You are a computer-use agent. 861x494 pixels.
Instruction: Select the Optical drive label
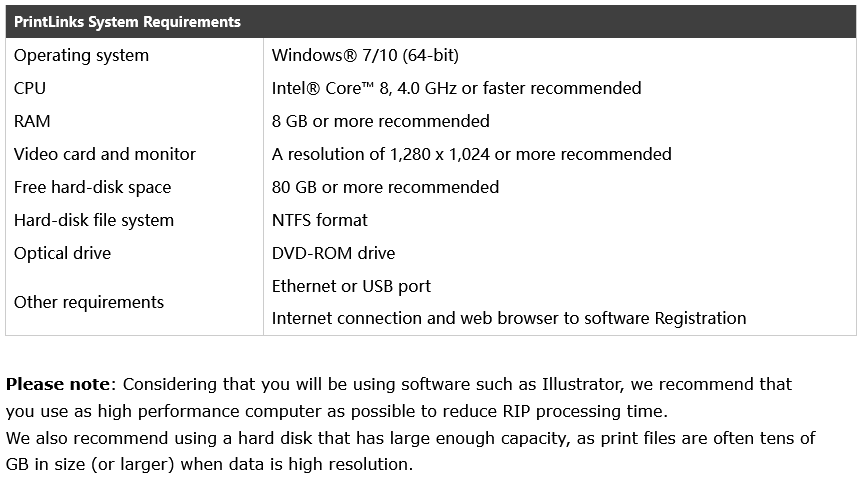click(x=62, y=253)
